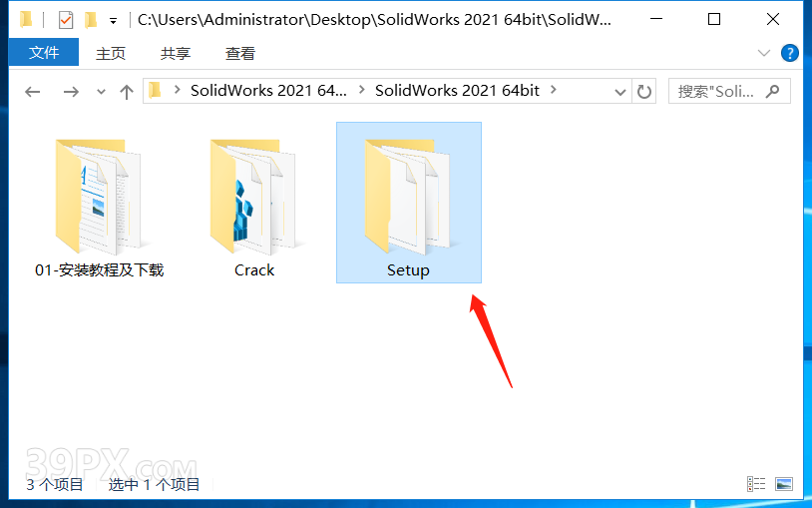Click the Back navigation arrow
812x508 pixels.
33,92
